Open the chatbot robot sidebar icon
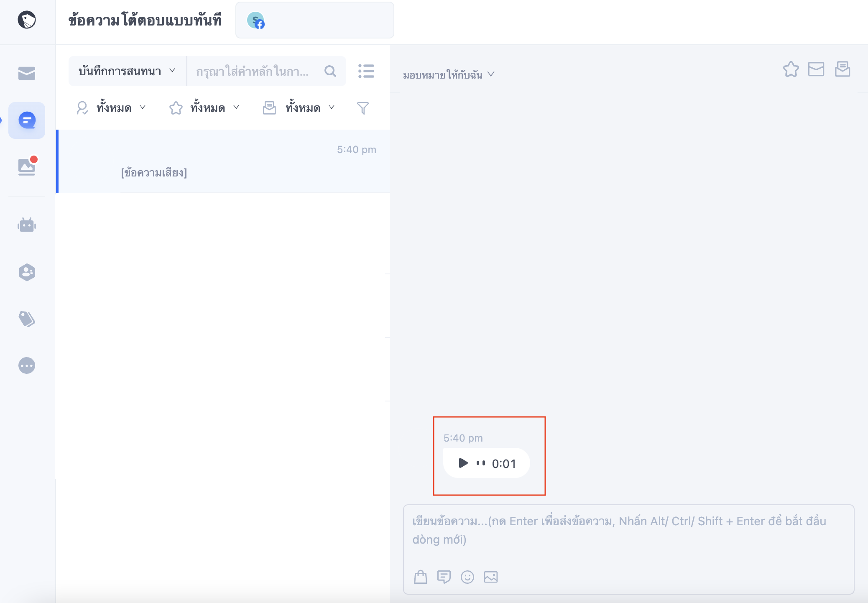Screen dimensions: 868x603 [x=27, y=225]
